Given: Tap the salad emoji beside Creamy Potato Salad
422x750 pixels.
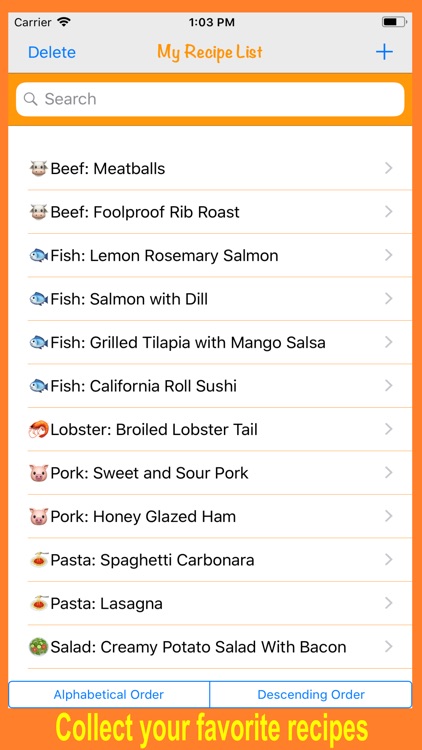Looking at the screenshot, I should (38, 647).
